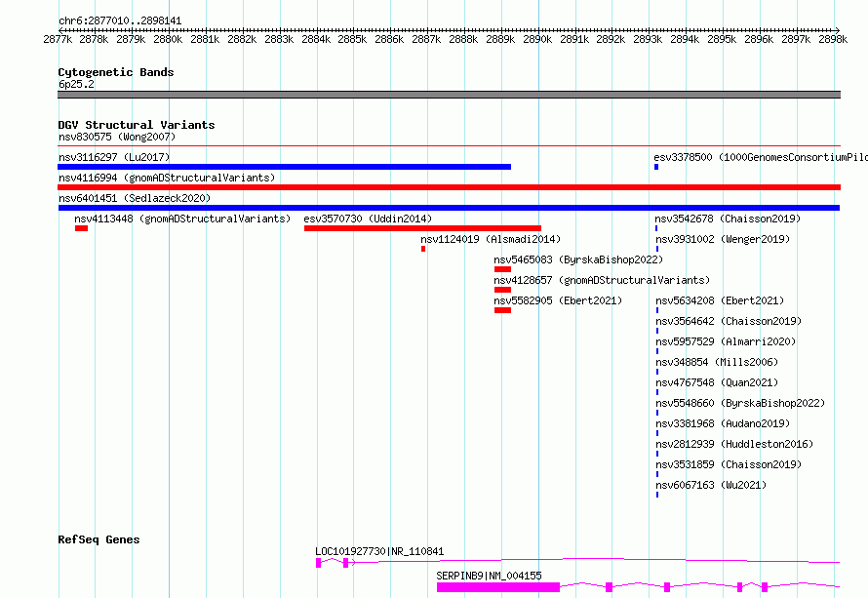Image resolution: width=868 pixels, height=598 pixels.
Task: Click the 2898k ruler position
Action: (x=833, y=39)
